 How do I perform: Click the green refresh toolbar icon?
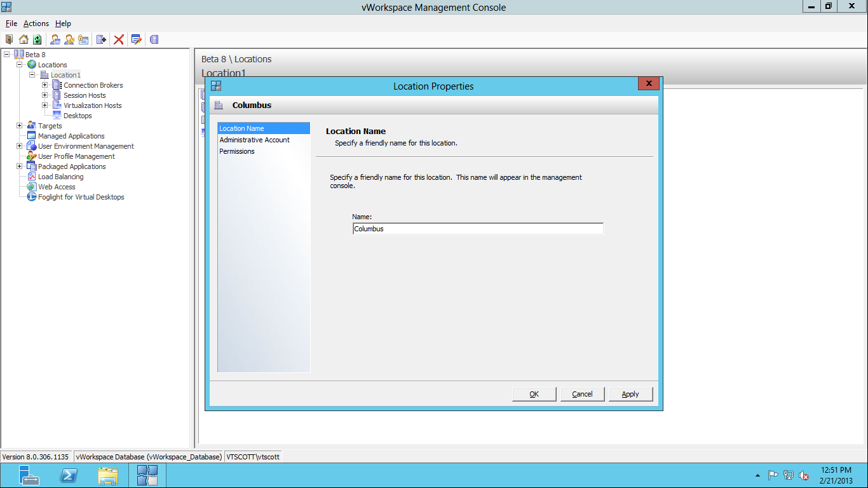[x=37, y=39]
